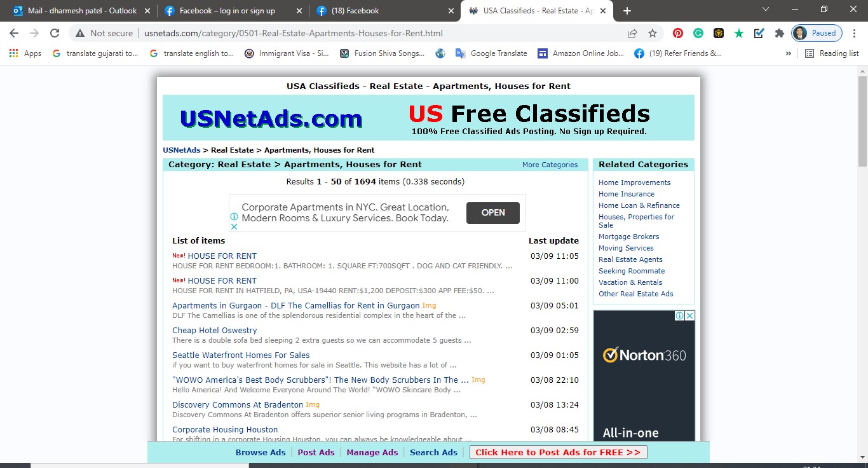This screenshot has width=868, height=468.
Task: Open first HOUSE FOR RENT listing at 11:05
Action: click(x=222, y=256)
